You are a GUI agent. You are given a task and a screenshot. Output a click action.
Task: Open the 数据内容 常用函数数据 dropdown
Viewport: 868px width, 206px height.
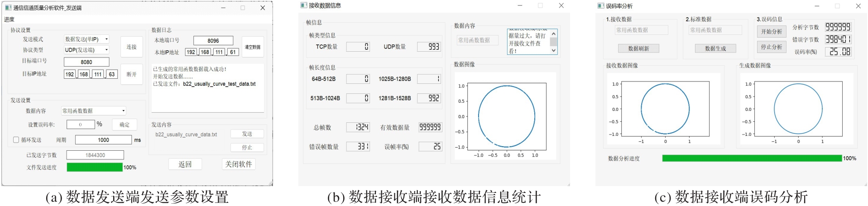[93, 111]
